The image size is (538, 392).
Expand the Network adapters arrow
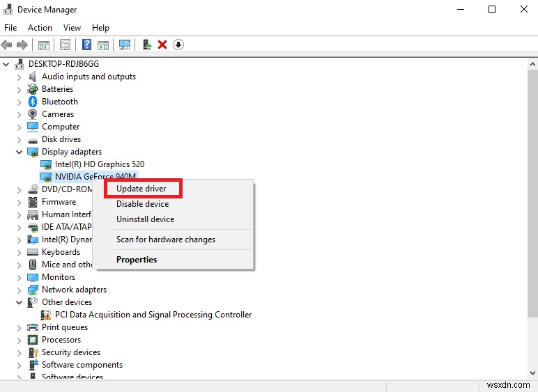(20, 290)
